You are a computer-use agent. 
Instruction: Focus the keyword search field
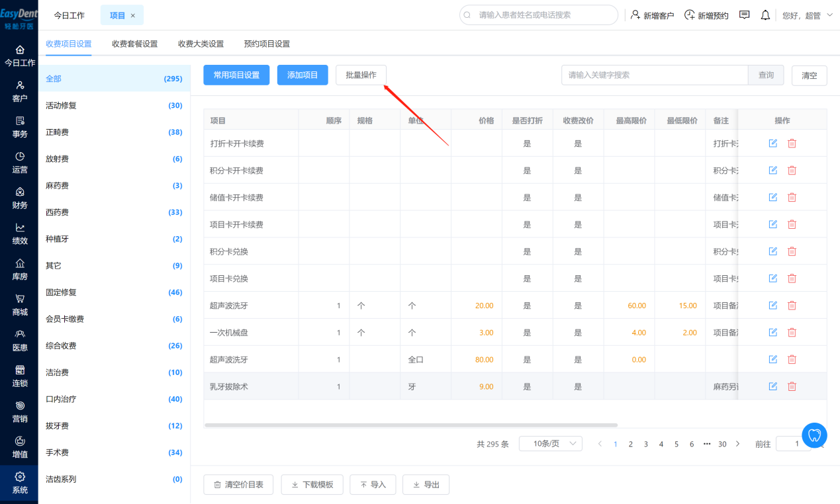[x=655, y=75]
